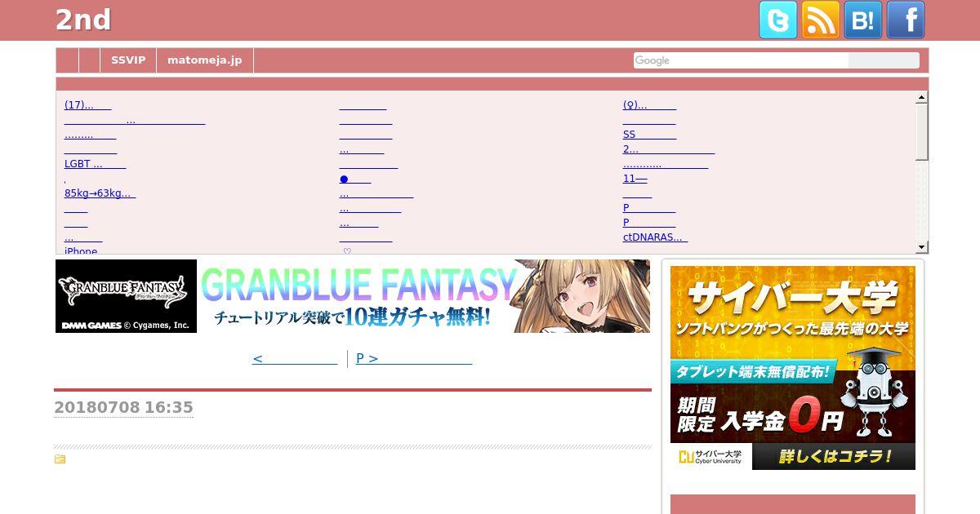Open the "iPhone" link
The width and height of the screenshot is (980, 514).
coord(81,250)
